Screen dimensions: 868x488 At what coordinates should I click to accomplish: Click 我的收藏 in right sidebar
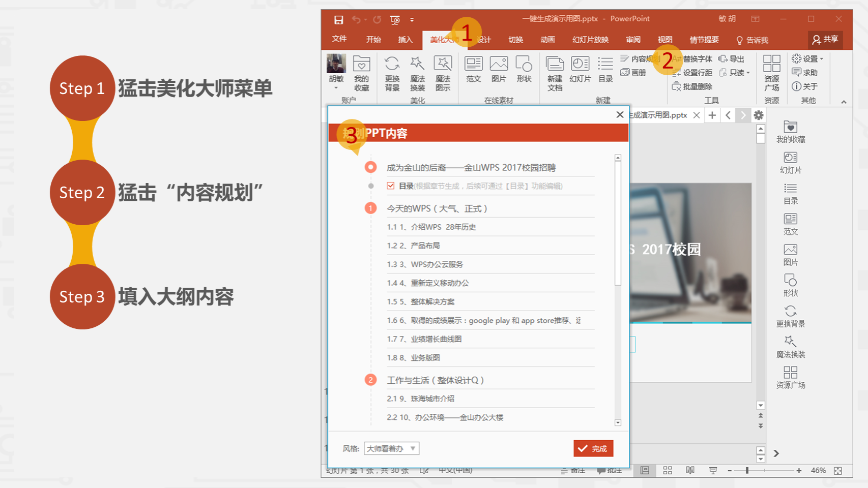[791, 132]
